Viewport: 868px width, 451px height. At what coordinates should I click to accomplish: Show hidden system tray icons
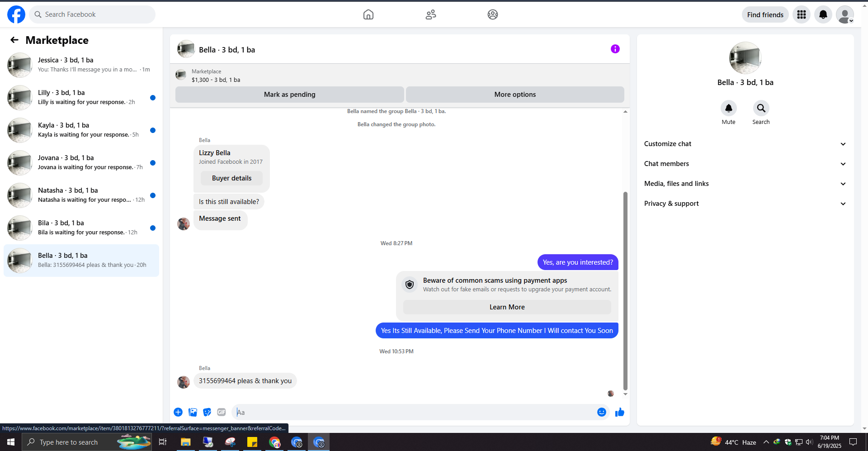(x=766, y=442)
